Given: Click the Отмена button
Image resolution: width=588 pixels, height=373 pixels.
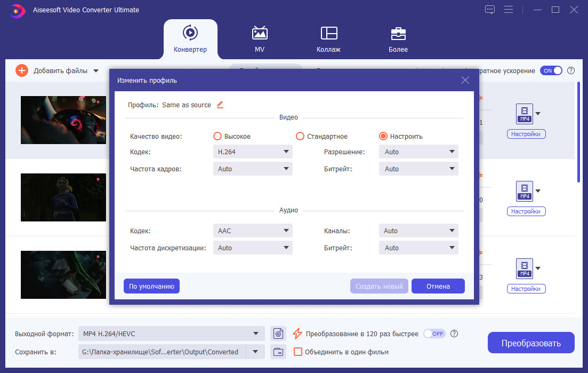Looking at the screenshot, I should (x=438, y=286).
